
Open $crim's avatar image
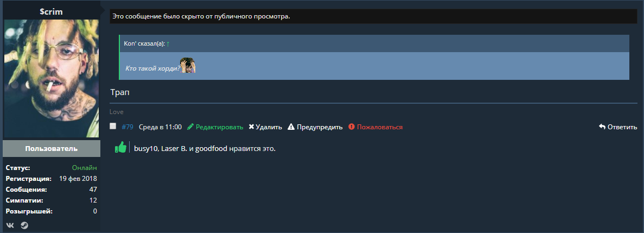52,79
